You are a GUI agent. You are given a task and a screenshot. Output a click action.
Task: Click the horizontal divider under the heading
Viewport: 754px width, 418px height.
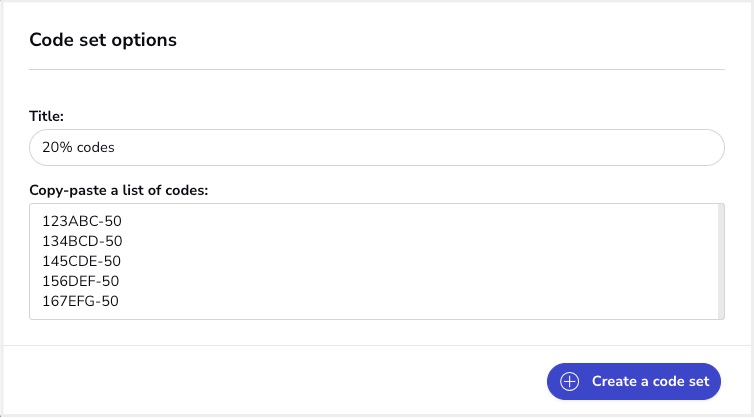377,69
